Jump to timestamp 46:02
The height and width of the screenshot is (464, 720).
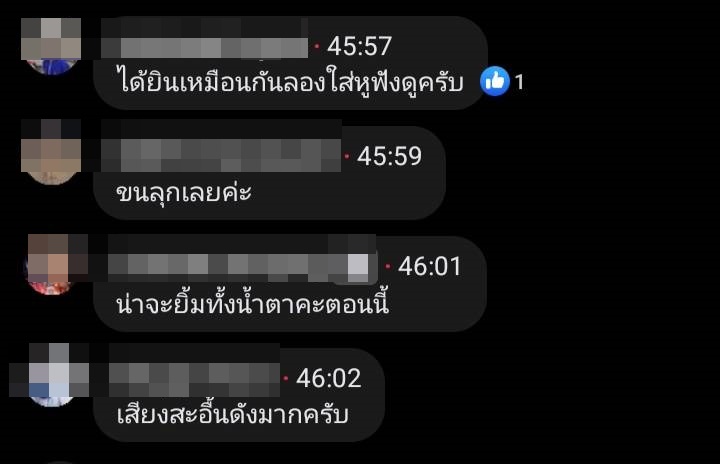coord(329,378)
